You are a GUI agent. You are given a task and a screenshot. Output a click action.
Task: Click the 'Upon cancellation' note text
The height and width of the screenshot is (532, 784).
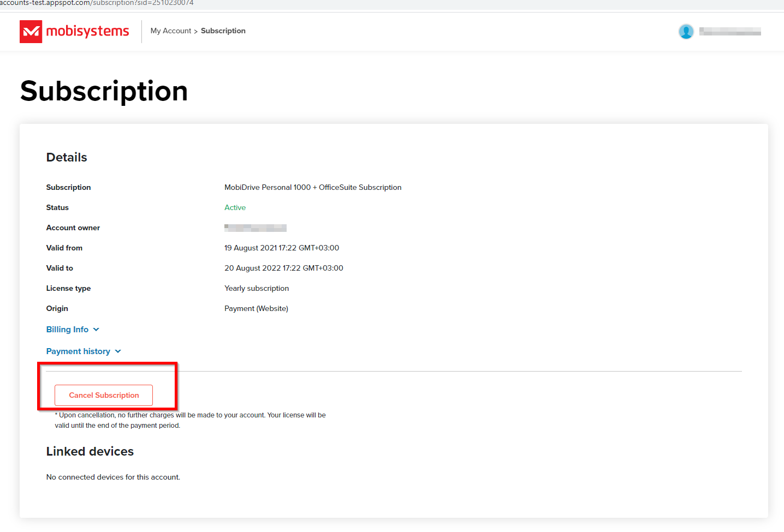click(190, 420)
